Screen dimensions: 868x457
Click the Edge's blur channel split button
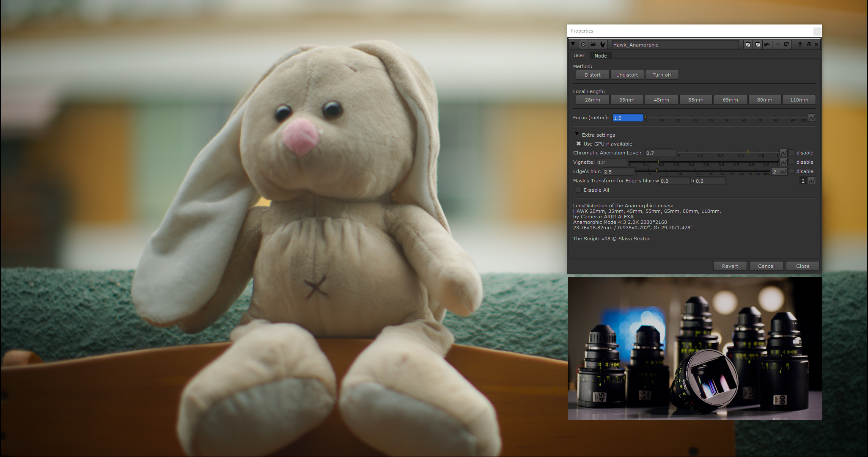pyautogui.click(x=775, y=171)
